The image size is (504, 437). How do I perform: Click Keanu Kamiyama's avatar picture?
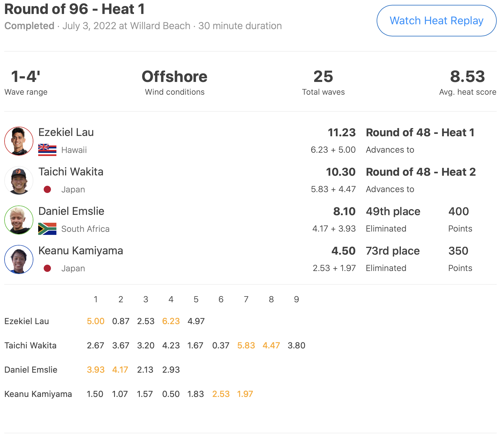click(x=19, y=259)
